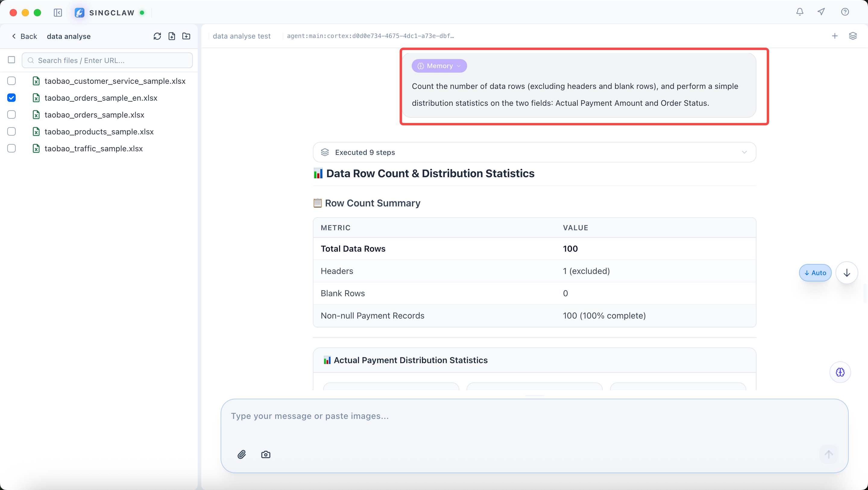Select the data analyse test tab
This screenshot has width=868, height=490.
(242, 36)
